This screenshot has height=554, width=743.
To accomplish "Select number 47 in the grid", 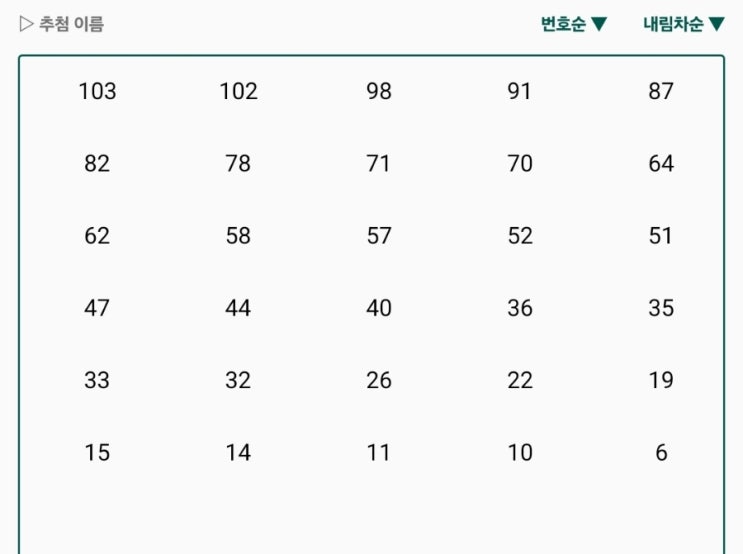I will (x=97, y=308).
